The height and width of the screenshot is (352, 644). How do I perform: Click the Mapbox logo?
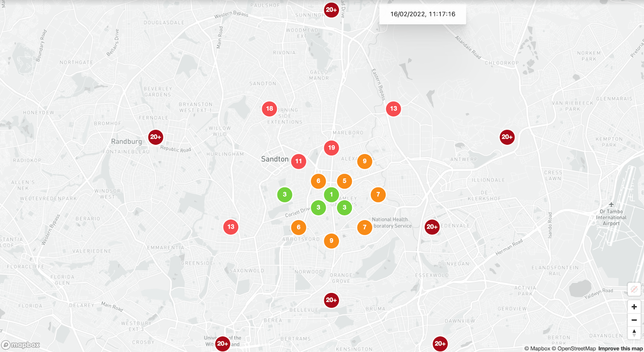21,345
